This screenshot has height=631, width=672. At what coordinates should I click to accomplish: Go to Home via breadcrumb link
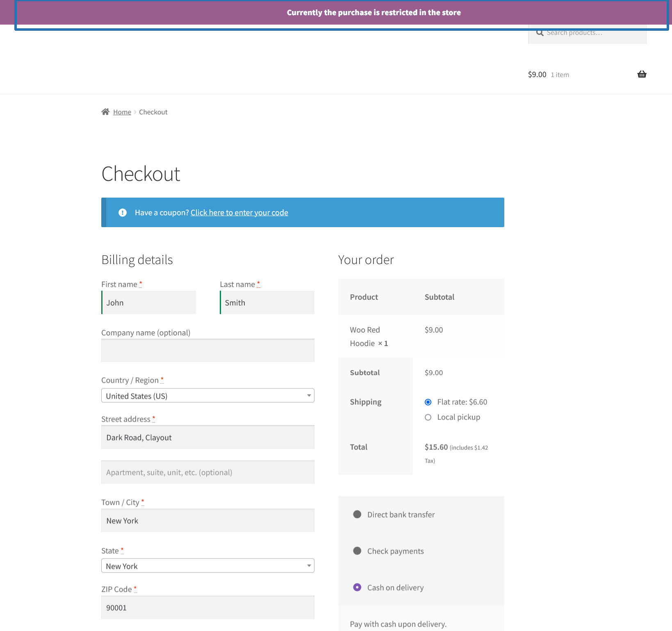[x=122, y=111]
